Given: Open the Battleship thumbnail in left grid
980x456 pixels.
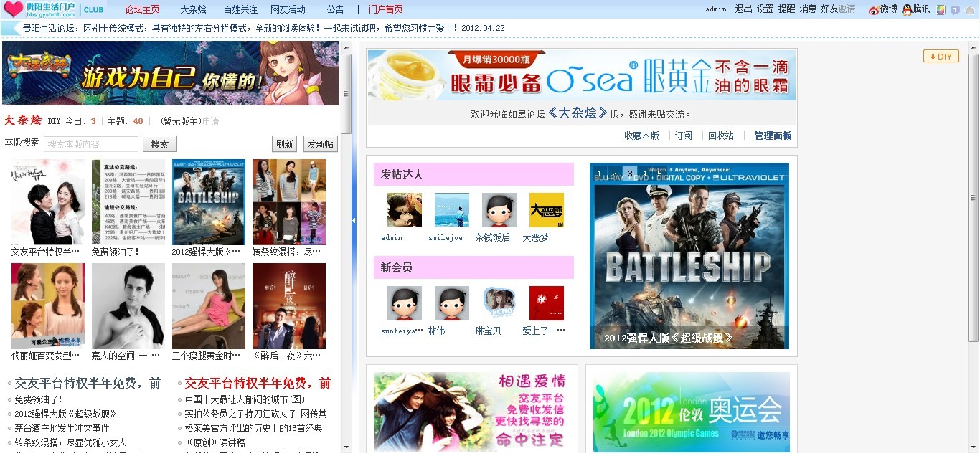Looking at the screenshot, I should pos(208,202).
